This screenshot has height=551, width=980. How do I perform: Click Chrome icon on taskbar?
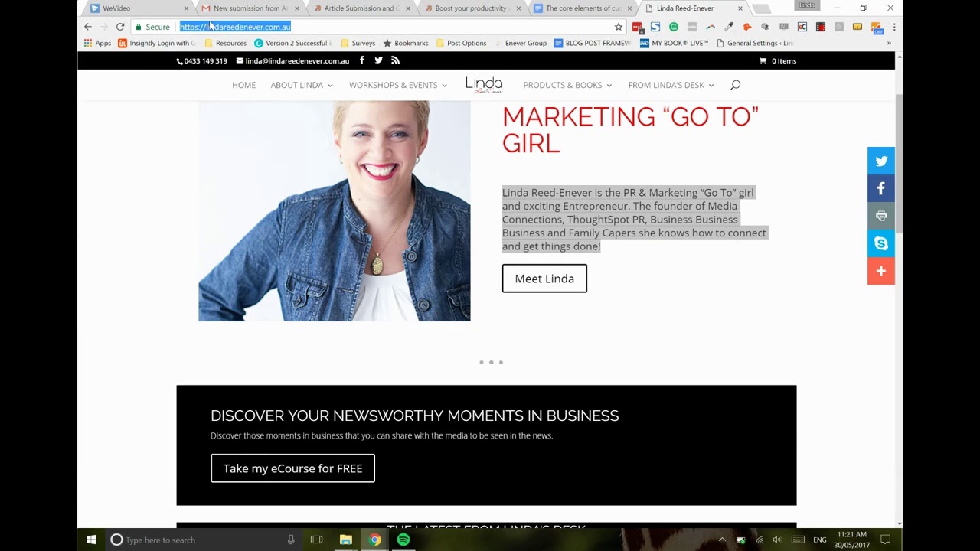coord(375,540)
